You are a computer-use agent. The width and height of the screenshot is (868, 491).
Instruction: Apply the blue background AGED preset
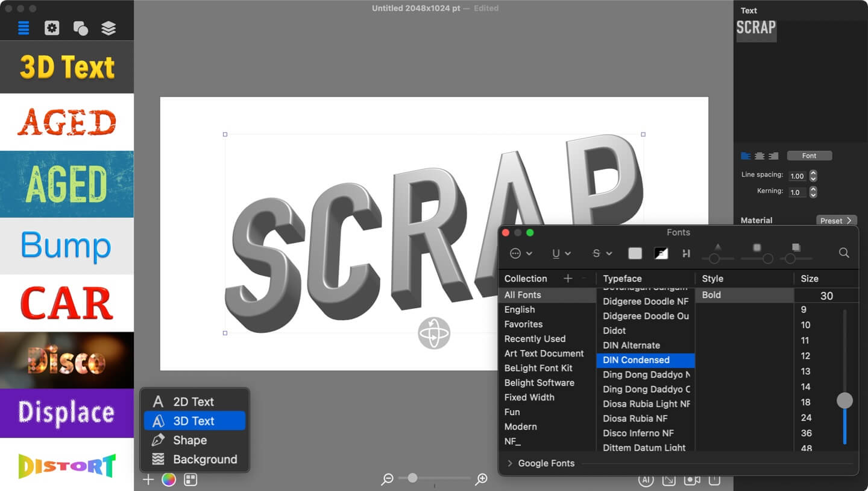pyautogui.click(x=67, y=184)
